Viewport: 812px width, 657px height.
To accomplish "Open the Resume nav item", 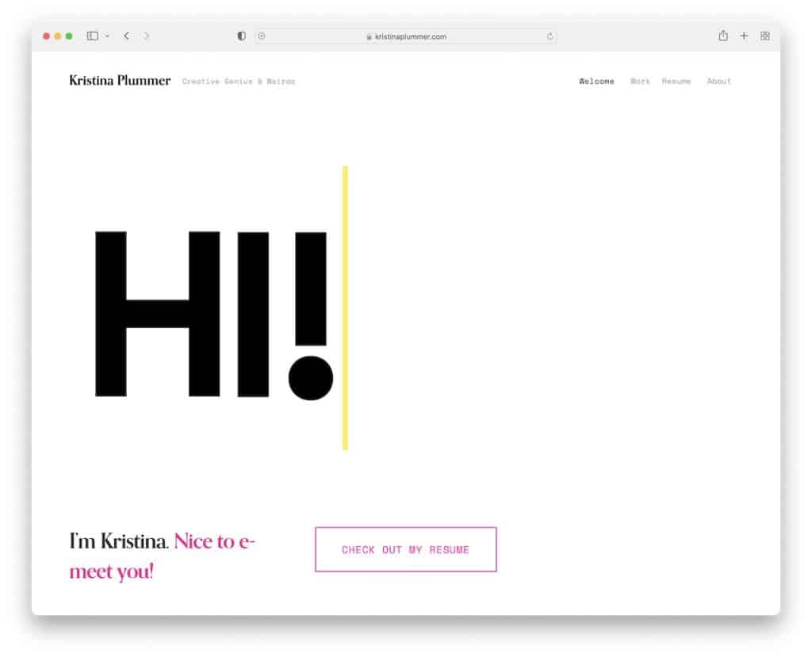I will tap(676, 82).
